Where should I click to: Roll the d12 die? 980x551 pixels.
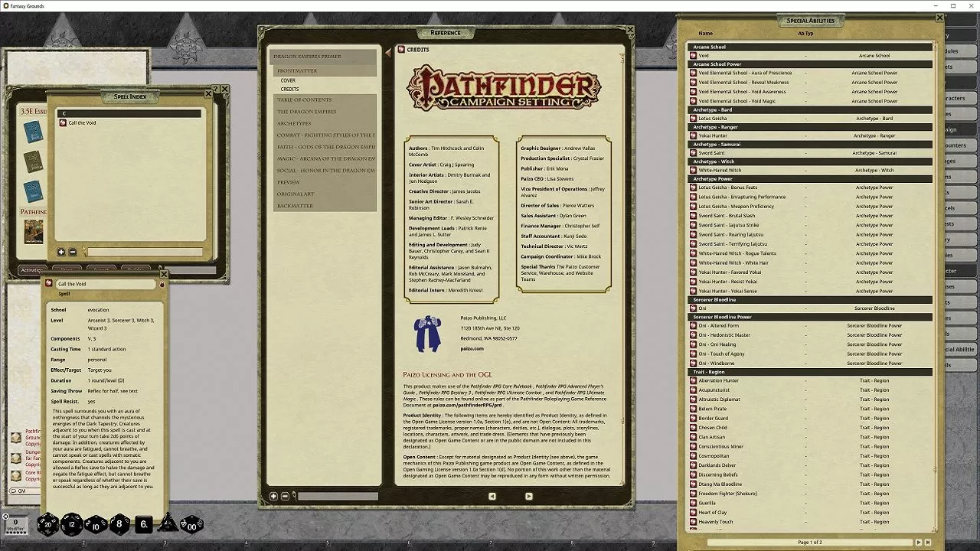pyautogui.click(x=72, y=524)
